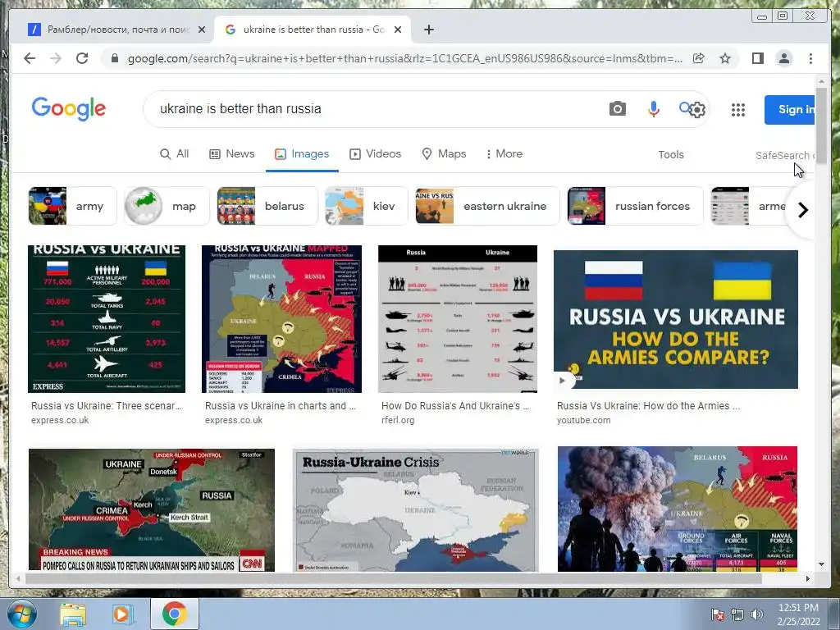Image resolution: width=840 pixels, height=630 pixels.
Task: Open Russia vs Ukraine three scenarios image
Action: [x=107, y=319]
